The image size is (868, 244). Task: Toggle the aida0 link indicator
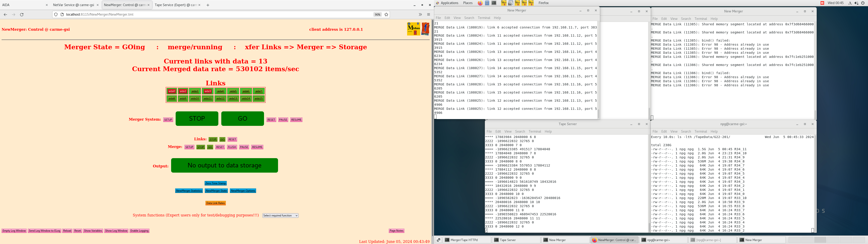pos(172,91)
